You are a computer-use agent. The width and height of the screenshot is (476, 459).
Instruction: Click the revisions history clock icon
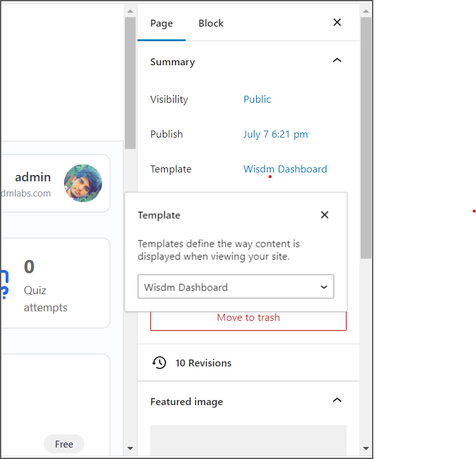point(159,363)
